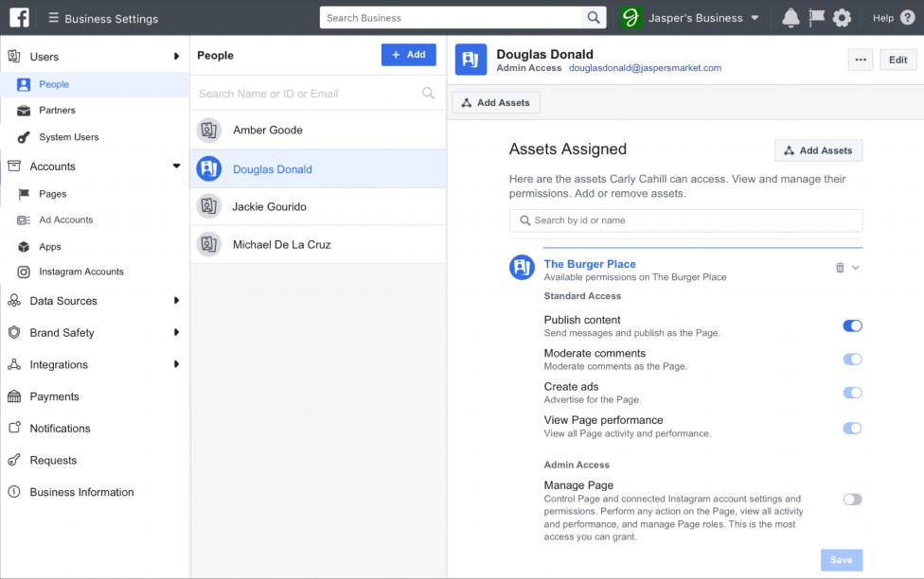The height and width of the screenshot is (579, 924).
Task: Click The Burger Place page avatar icon
Action: pos(522,267)
